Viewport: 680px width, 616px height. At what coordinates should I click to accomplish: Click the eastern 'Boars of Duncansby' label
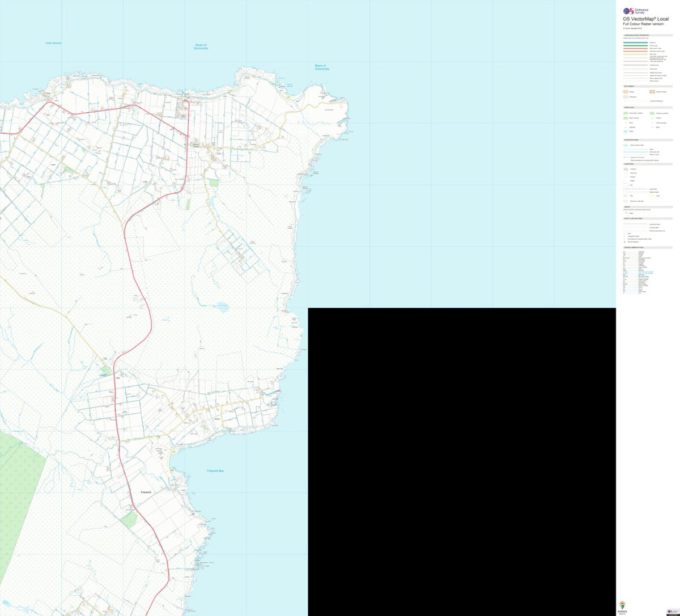(x=322, y=67)
